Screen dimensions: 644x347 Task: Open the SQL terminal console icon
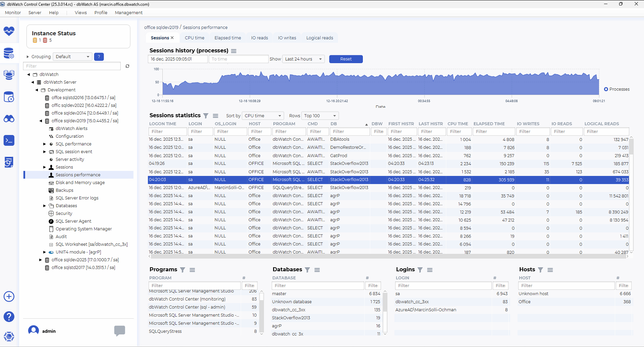[x=9, y=140]
